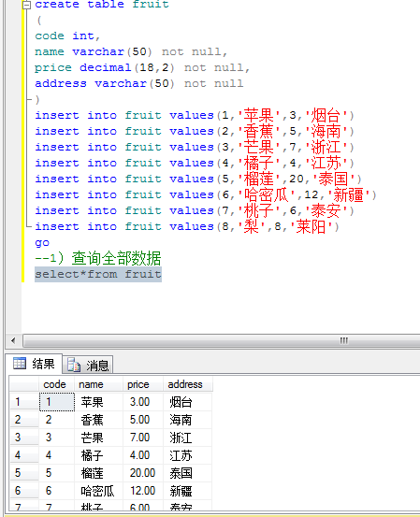Click the code int column definition
This screenshot has width=420, height=517.
[x=67, y=36]
